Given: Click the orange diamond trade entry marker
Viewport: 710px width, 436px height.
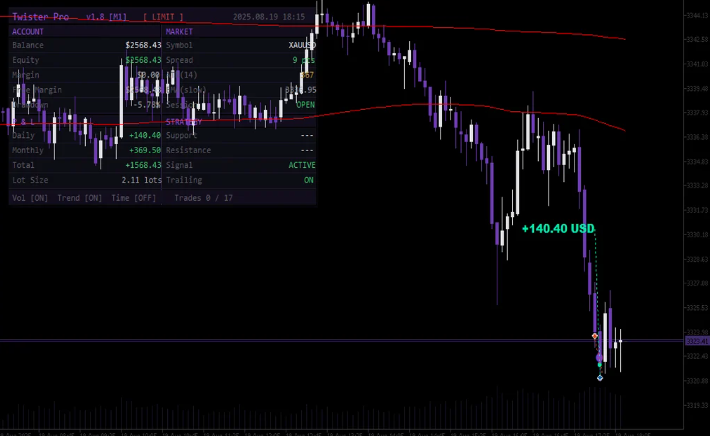Looking at the screenshot, I should tap(595, 336).
